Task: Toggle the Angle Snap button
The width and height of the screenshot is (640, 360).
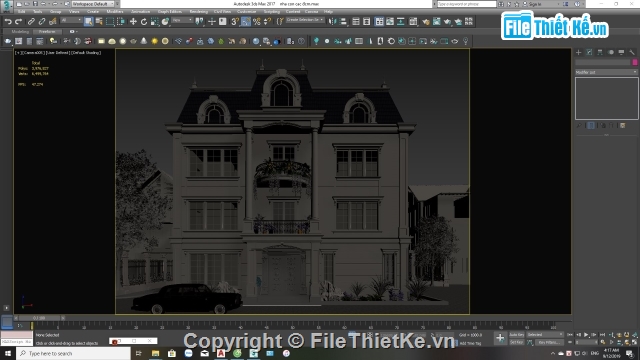Action: click(x=246, y=21)
